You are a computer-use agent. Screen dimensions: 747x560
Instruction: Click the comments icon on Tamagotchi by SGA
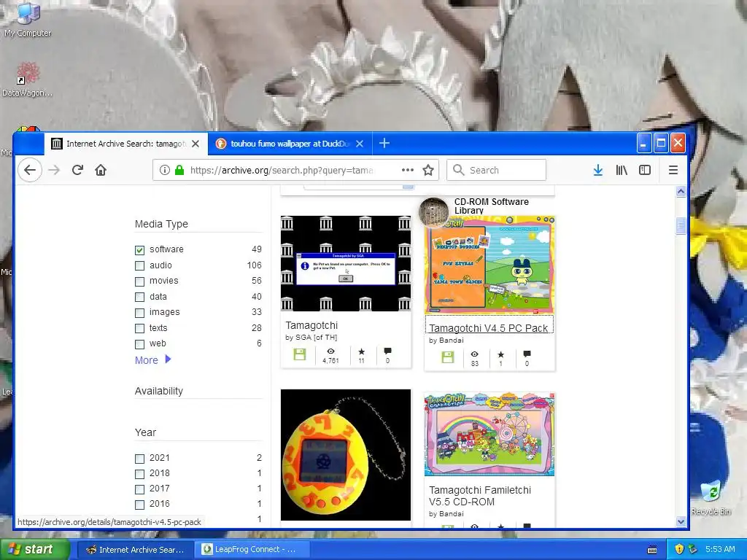point(388,351)
